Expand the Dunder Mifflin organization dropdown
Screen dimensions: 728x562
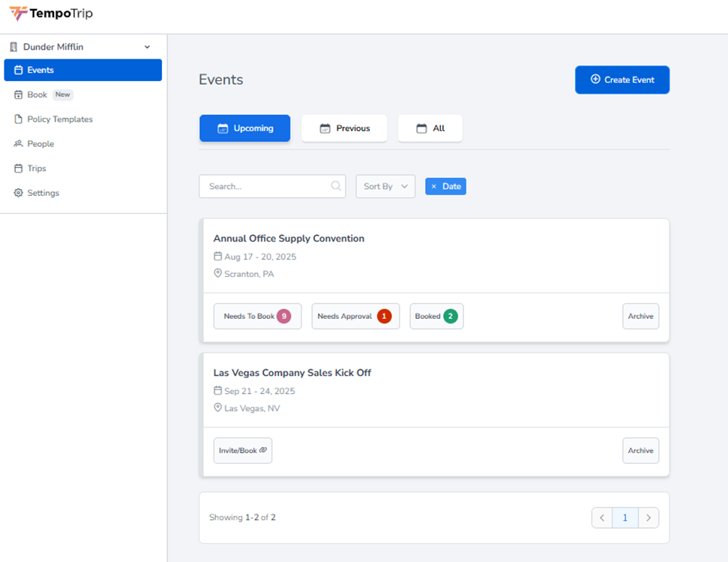click(x=147, y=47)
